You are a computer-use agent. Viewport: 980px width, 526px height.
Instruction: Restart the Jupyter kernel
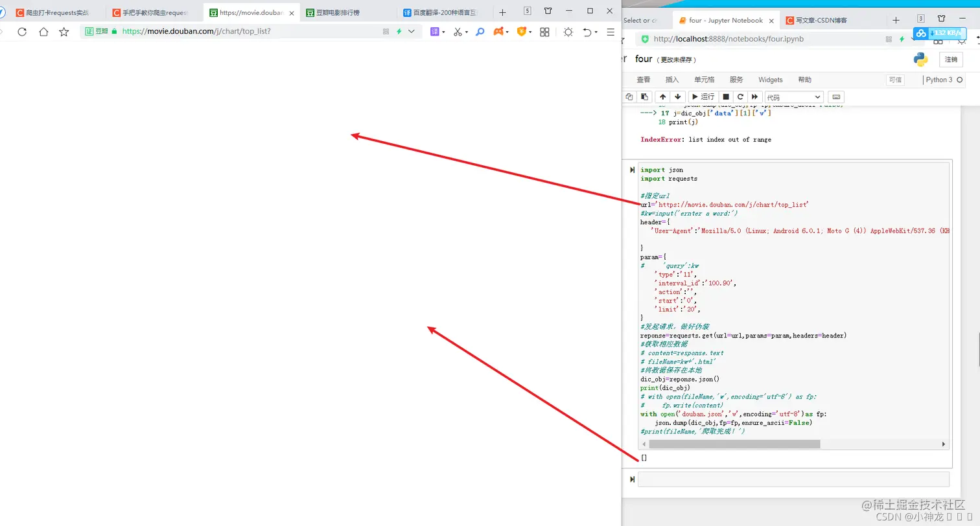pyautogui.click(x=740, y=97)
